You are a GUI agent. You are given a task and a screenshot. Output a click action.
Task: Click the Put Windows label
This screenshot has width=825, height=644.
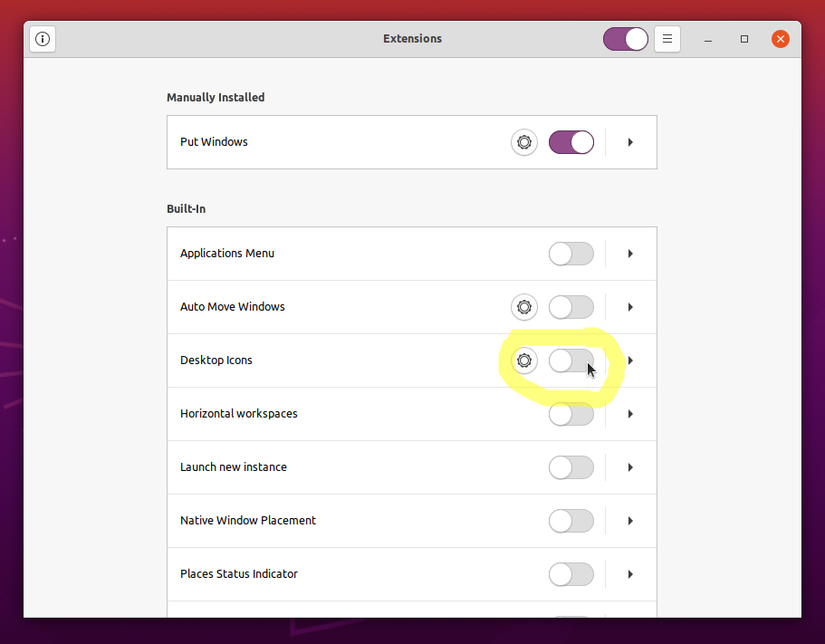click(214, 142)
